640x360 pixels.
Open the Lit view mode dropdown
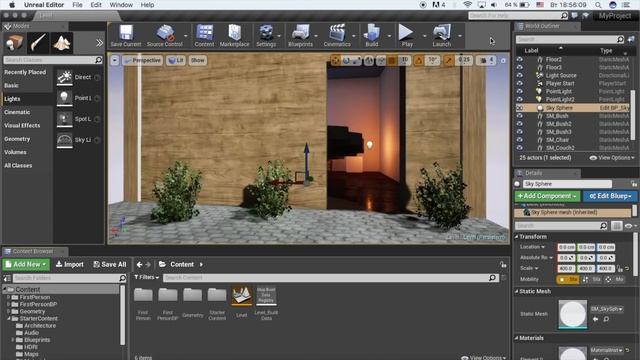pyautogui.click(x=176, y=60)
